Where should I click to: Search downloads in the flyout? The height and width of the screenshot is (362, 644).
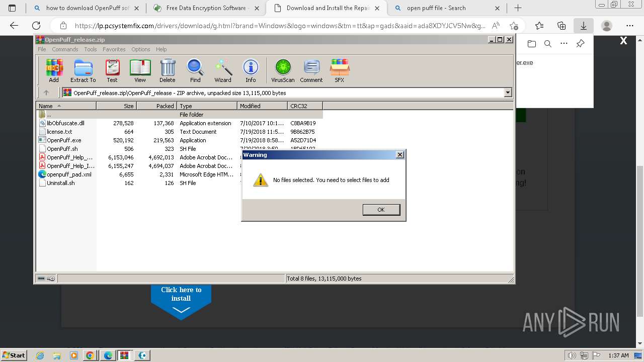click(x=548, y=44)
